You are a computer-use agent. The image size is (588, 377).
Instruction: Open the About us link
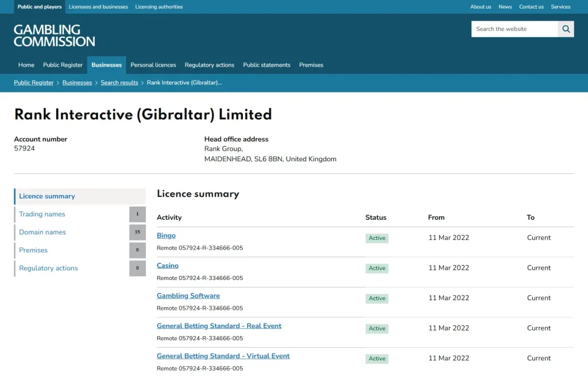[x=481, y=7]
